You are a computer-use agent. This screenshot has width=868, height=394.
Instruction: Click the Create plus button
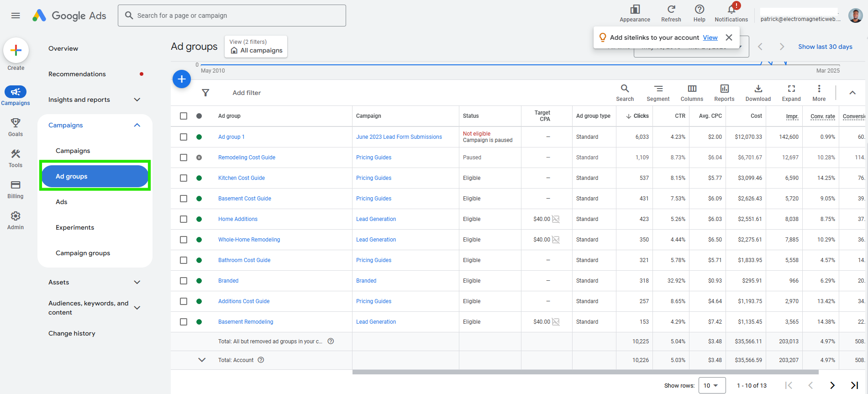(x=16, y=50)
